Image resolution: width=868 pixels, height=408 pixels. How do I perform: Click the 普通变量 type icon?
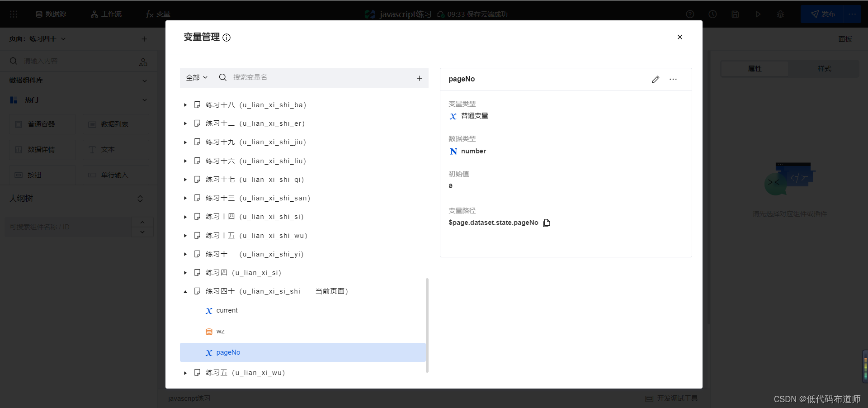click(x=453, y=116)
